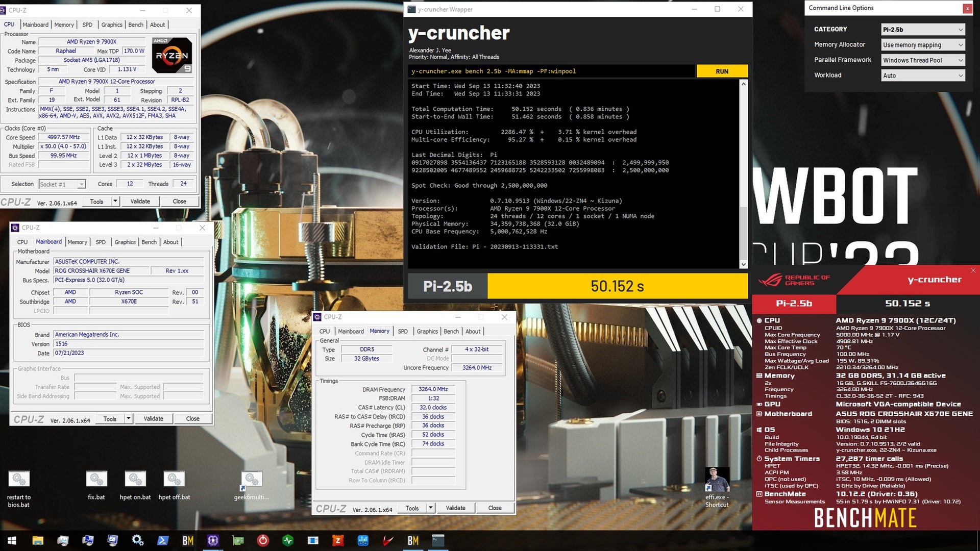Select the restart to bios.bat desktop icon
This screenshot has width=980, height=551.
pos(19,489)
